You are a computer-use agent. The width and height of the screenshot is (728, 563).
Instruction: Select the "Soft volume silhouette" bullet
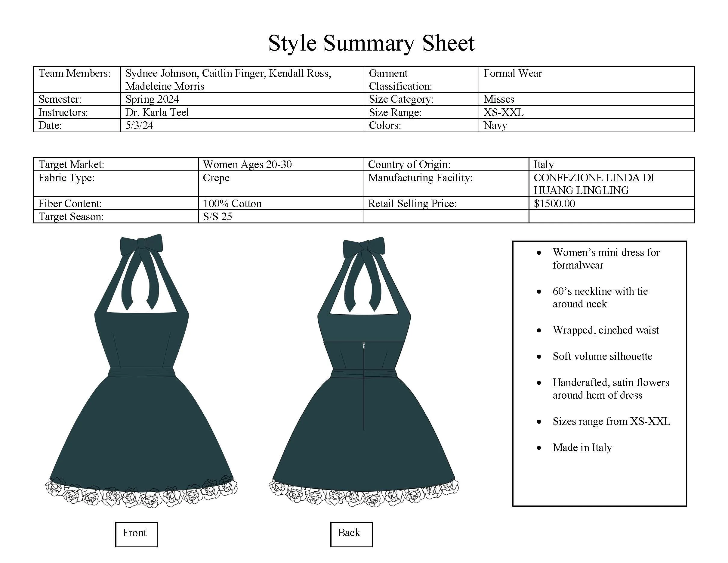[x=602, y=356]
